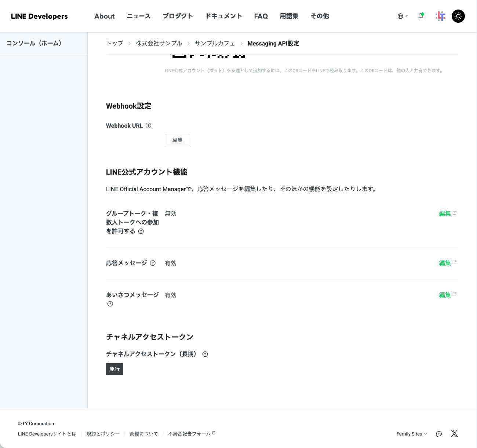Click the Webhook URL 編集 button
Image resolution: width=477 pixels, height=448 pixels.
177,140
